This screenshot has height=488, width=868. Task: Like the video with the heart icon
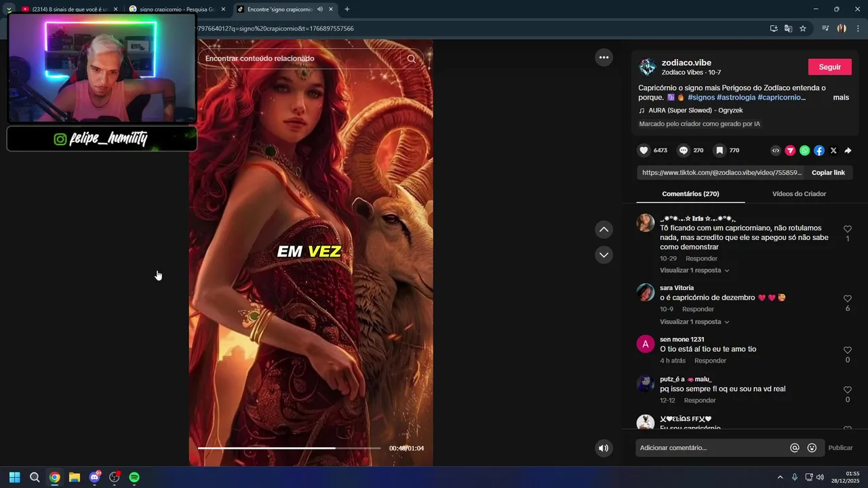[x=644, y=150]
